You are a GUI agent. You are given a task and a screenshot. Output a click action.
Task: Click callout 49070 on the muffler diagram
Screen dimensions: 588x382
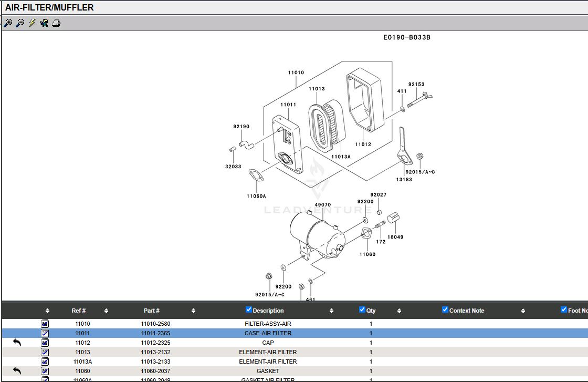tap(322, 205)
